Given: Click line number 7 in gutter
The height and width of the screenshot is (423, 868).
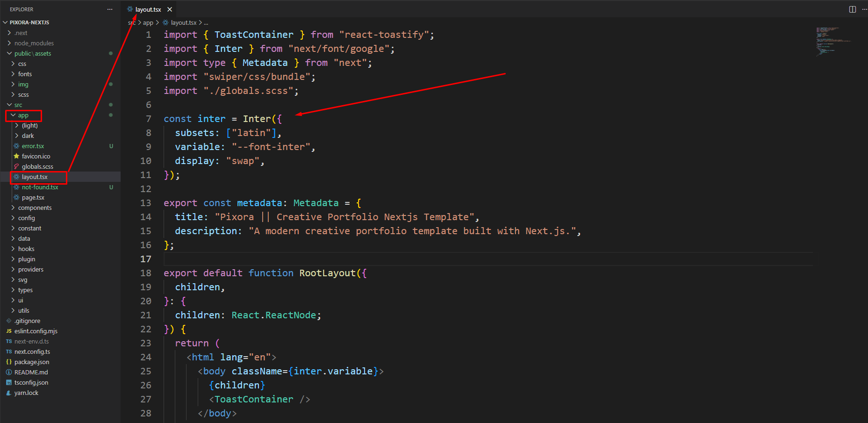Looking at the screenshot, I should (148, 119).
